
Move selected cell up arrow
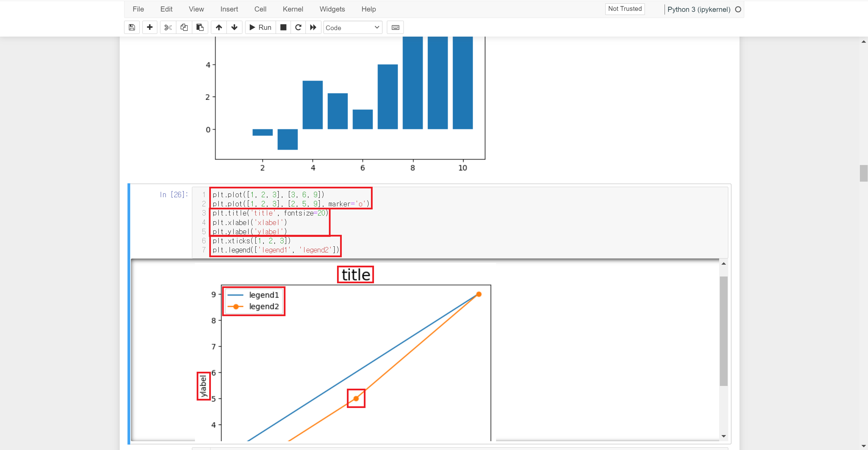tap(219, 27)
